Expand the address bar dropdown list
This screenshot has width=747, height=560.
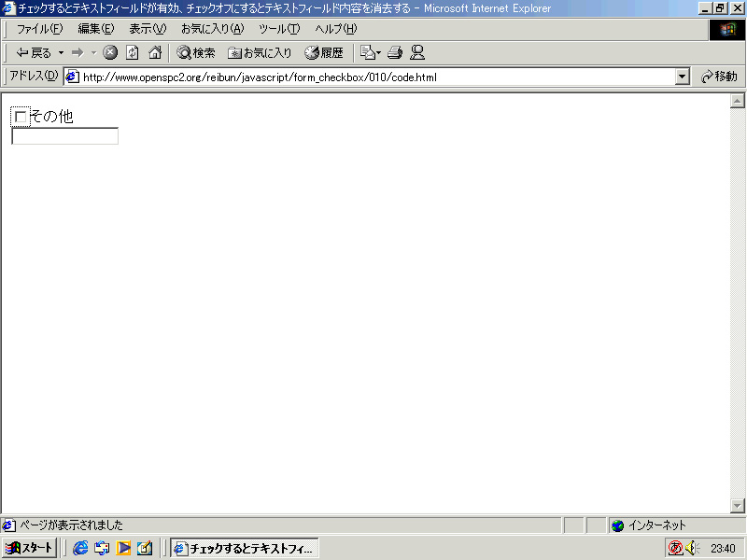(683, 77)
